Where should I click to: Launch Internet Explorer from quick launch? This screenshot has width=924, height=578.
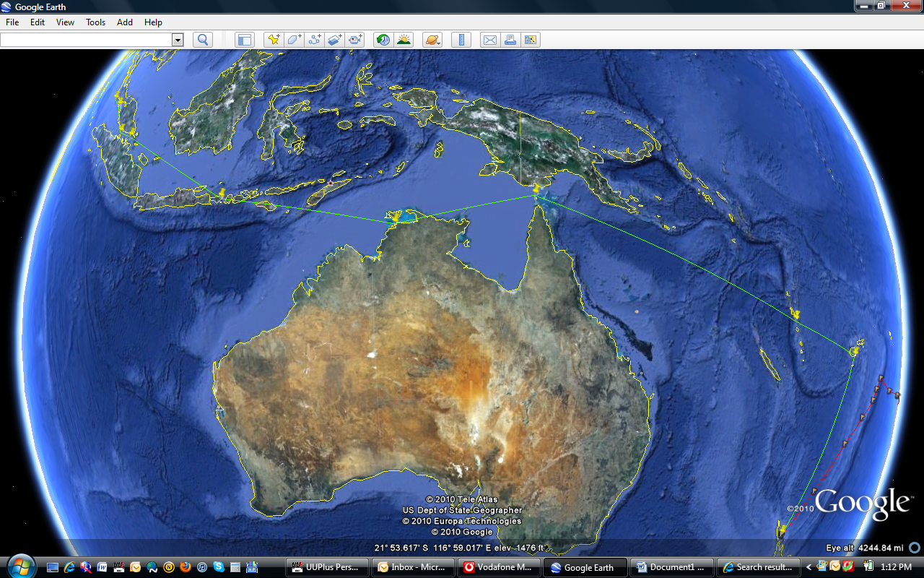[69, 567]
